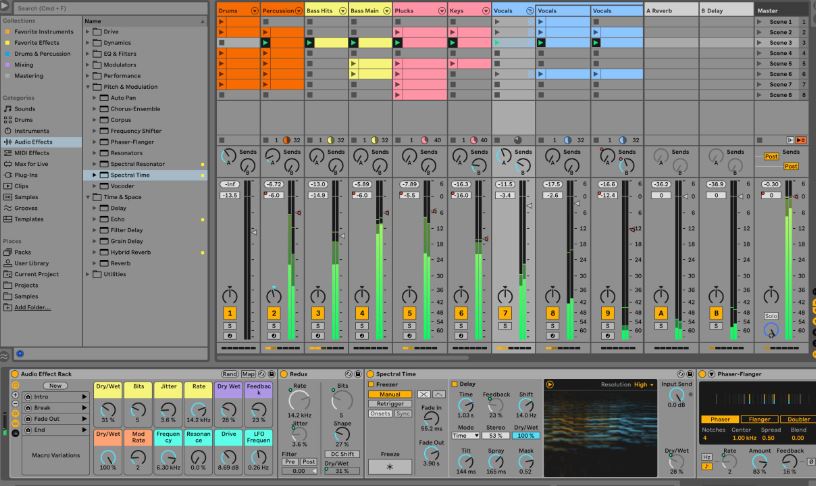
Task: Open the Delay Mode dropdown showing Time
Action: tap(465, 436)
